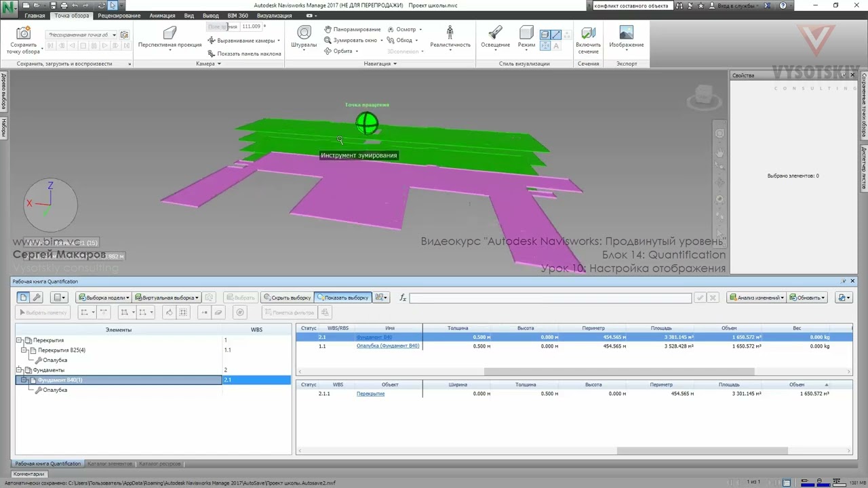
Task: Click the bucket fill markup icon
Action: (x=169, y=312)
